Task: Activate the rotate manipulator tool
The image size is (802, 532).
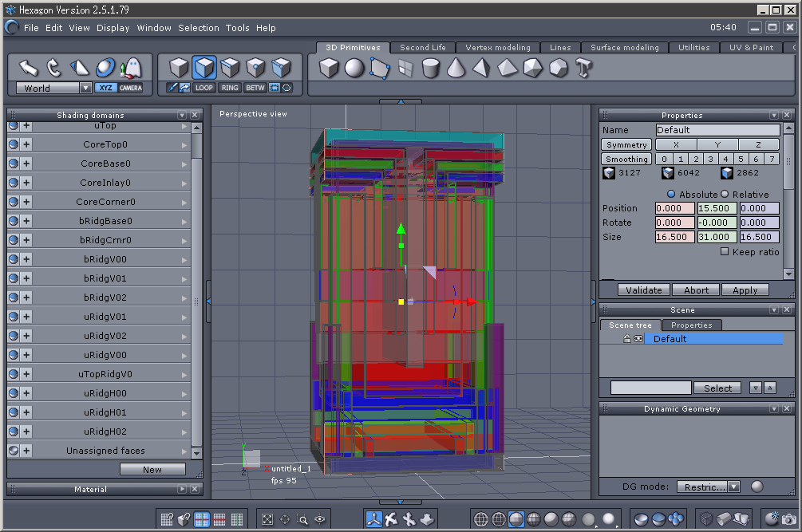Action: coord(54,67)
